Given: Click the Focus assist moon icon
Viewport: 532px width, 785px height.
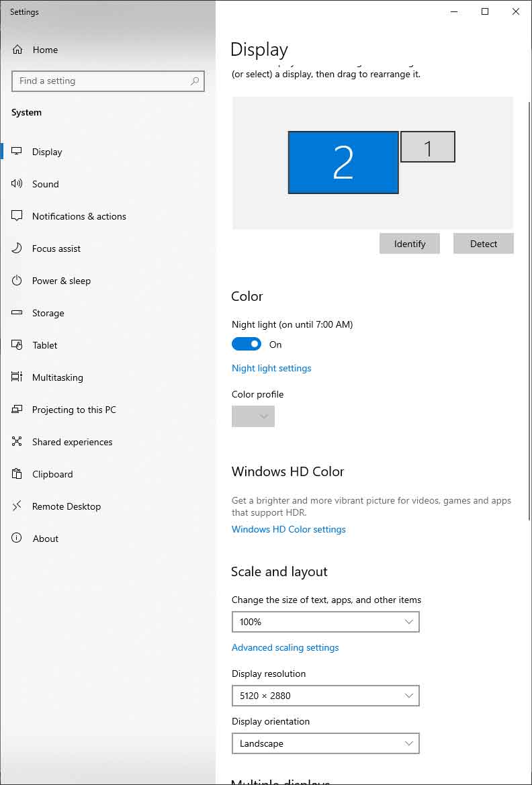Looking at the screenshot, I should click(x=17, y=248).
